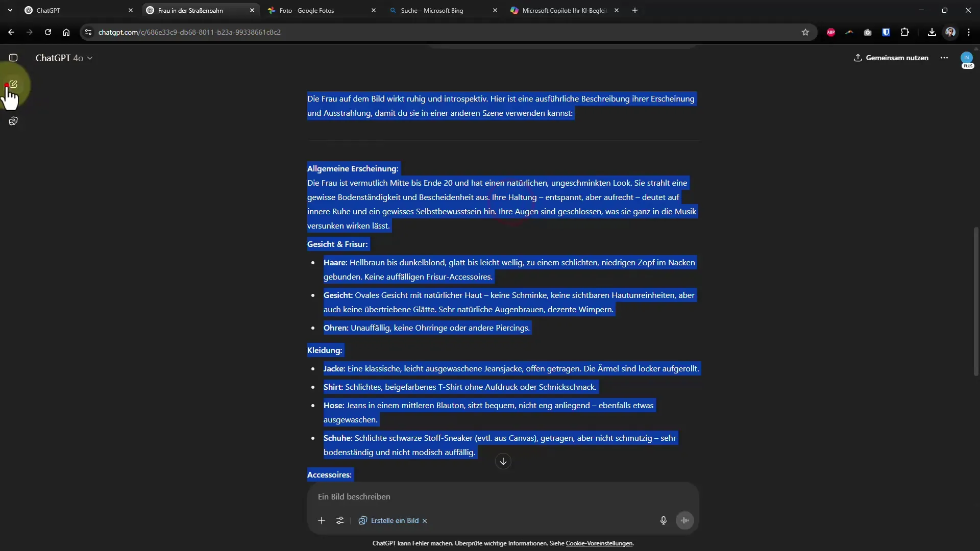Click the 'Haare:' bullet label
Viewport: 980px width, 551px height.
[335, 262]
